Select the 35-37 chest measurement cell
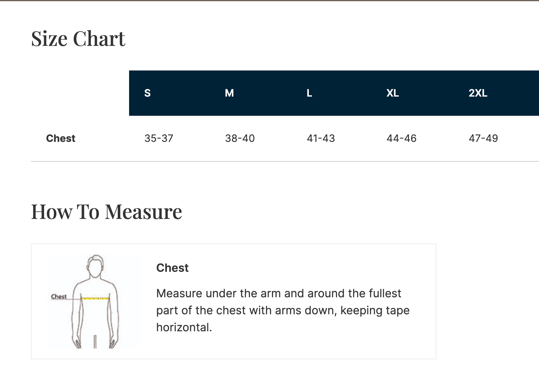 (159, 138)
